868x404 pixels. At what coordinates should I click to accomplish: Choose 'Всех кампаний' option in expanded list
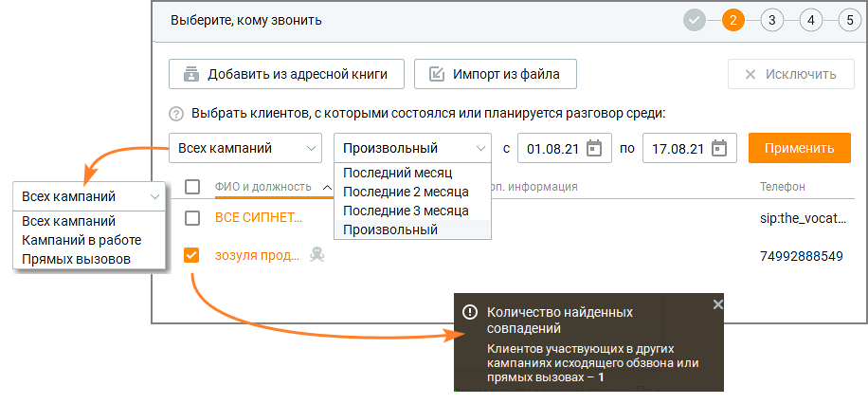pyautogui.click(x=89, y=221)
